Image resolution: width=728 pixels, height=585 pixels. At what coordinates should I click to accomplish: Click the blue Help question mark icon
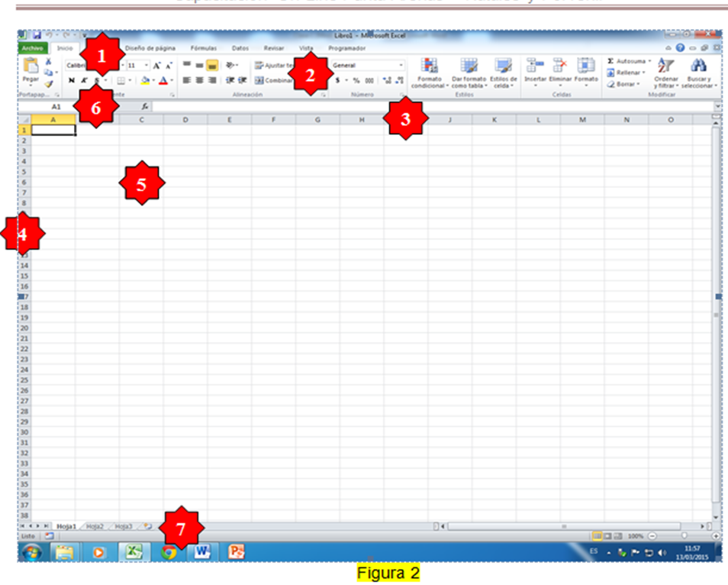[680, 47]
